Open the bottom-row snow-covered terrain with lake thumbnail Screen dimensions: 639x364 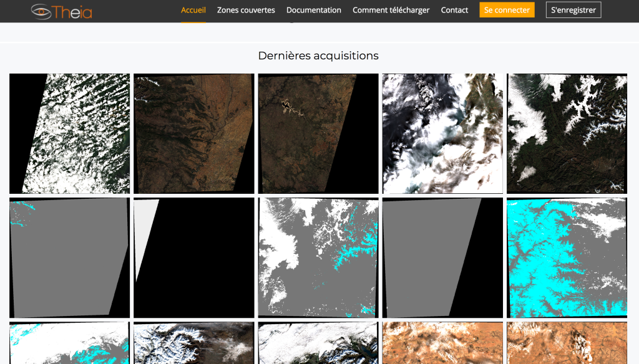[318, 343]
